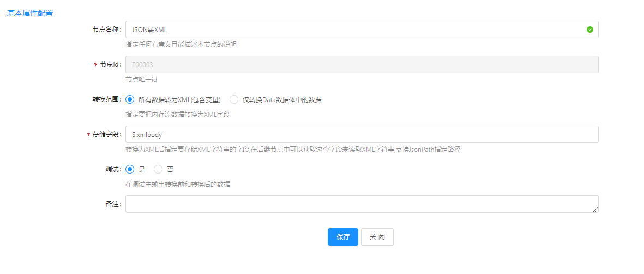The width and height of the screenshot is (644, 274).
Task: Click the 备注 textarea resize handle
Action: (595, 210)
